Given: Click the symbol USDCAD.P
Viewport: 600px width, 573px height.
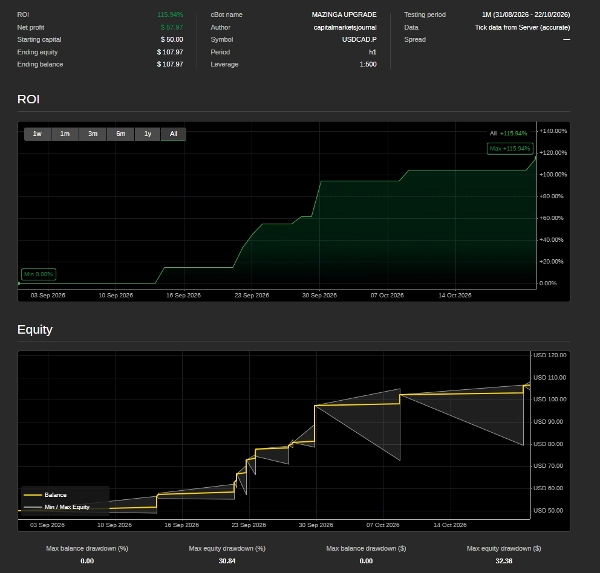Looking at the screenshot, I should 359,39.
